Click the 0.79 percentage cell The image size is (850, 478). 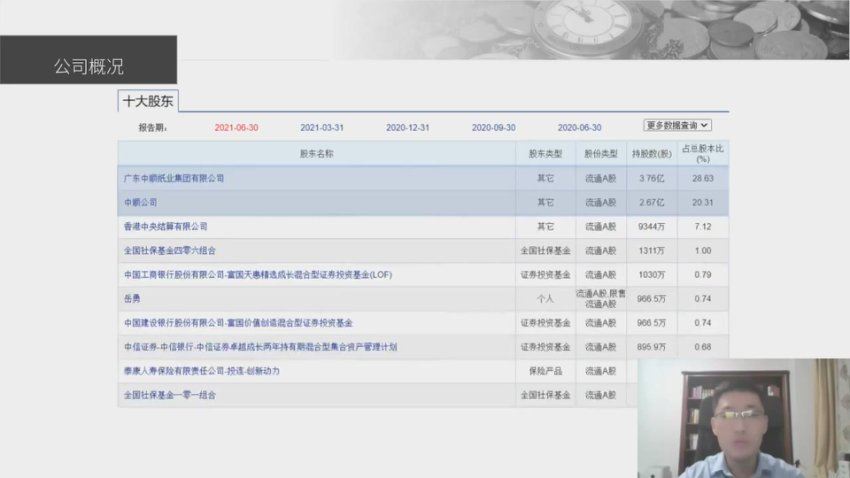pos(703,275)
